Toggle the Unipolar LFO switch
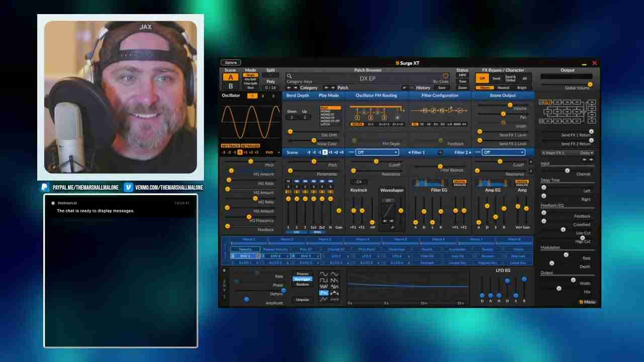 [x=302, y=300]
